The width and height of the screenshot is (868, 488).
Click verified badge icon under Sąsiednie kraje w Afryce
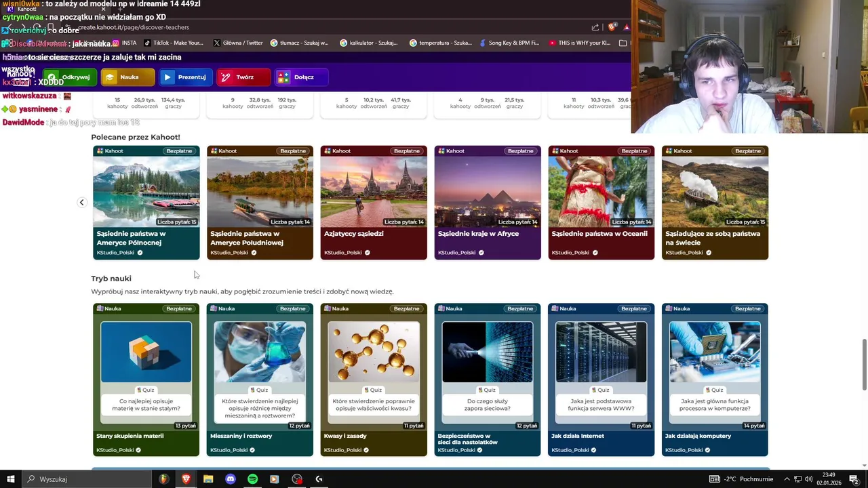click(x=481, y=253)
